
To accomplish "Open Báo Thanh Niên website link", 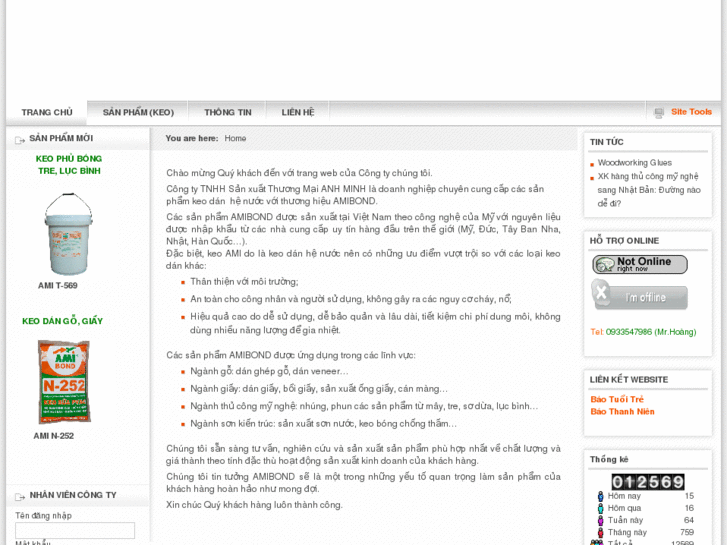I will point(622,411).
